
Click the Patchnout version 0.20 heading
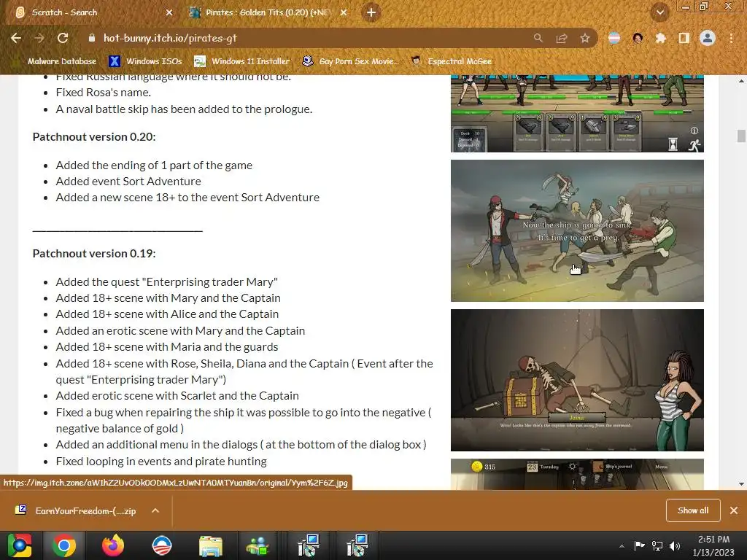94,136
